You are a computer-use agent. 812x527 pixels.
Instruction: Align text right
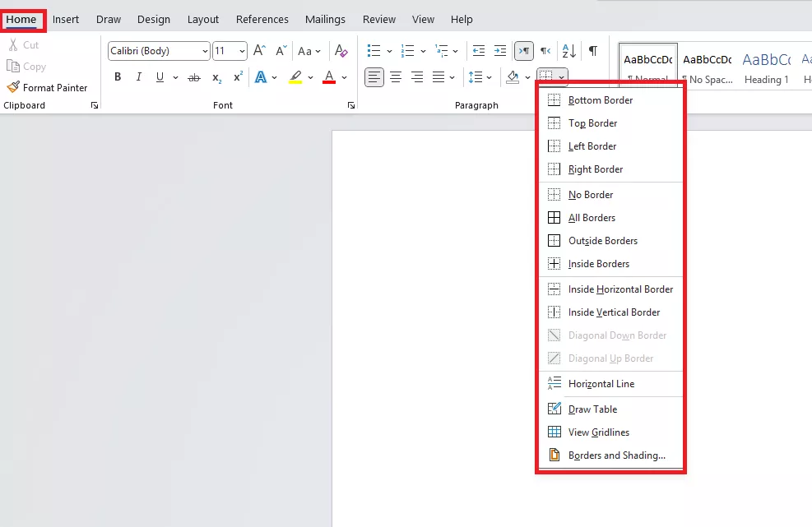(x=417, y=77)
